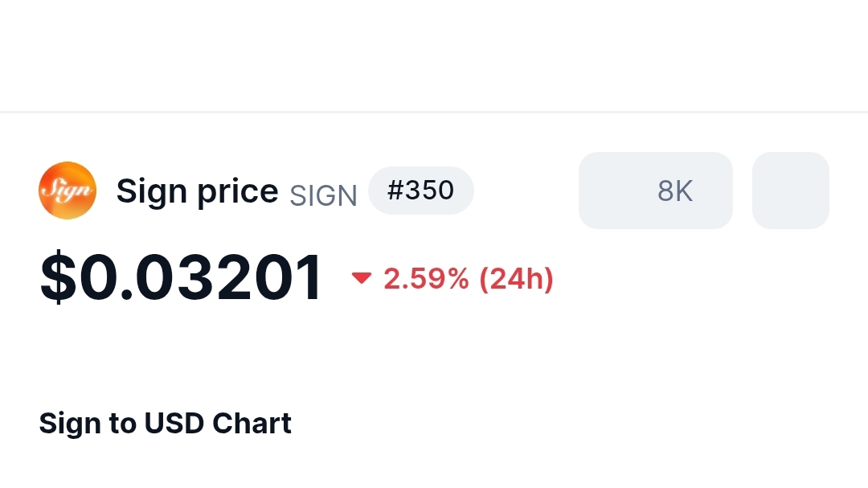Click the red downward triangle indicator
The width and height of the screenshot is (868, 488).
[362, 278]
